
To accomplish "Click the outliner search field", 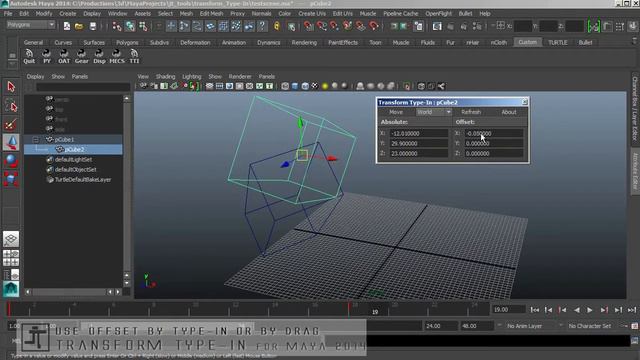I will point(83,87).
